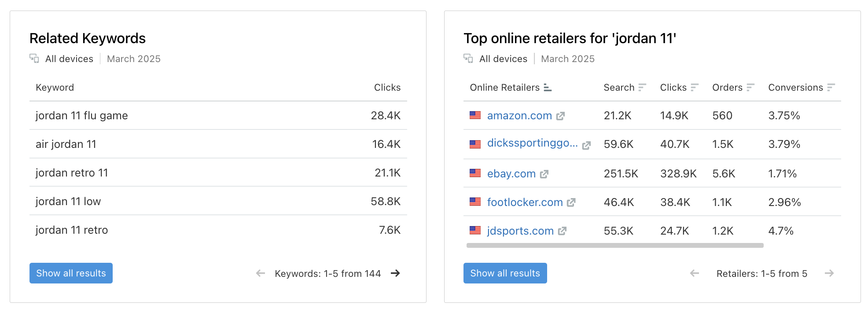Sort retailers by Orders count
868x309 pixels.
[x=751, y=87]
